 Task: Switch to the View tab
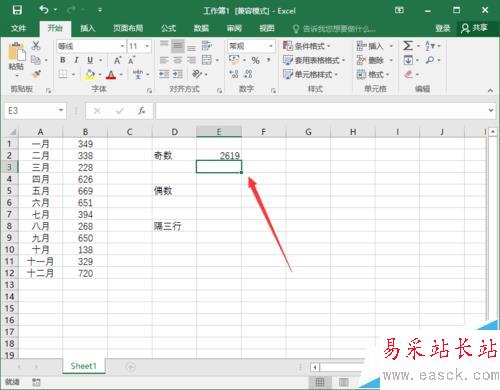267,28
